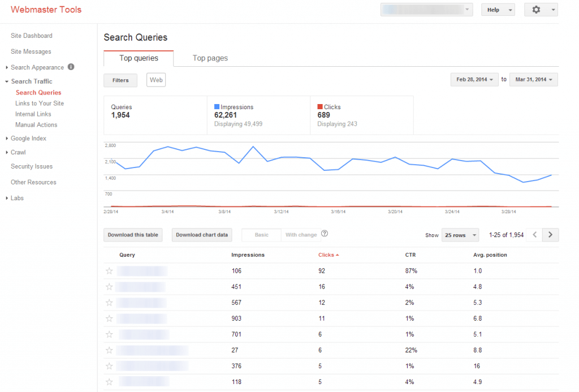Star the query with 27 impressions
Image resolution: width=579 pixels, height=392 pixels.
tap(109, 350)
